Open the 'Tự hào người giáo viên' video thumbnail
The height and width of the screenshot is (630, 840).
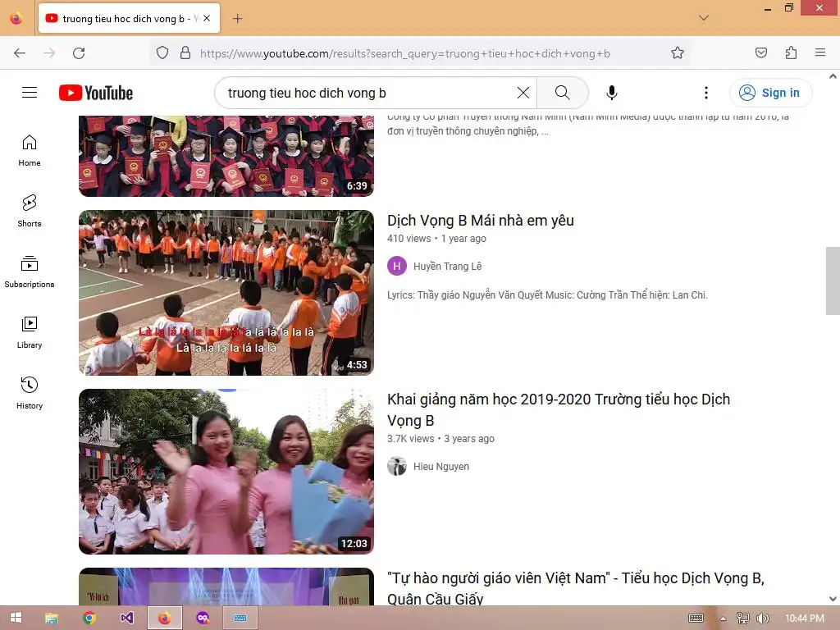coord(226,587)
